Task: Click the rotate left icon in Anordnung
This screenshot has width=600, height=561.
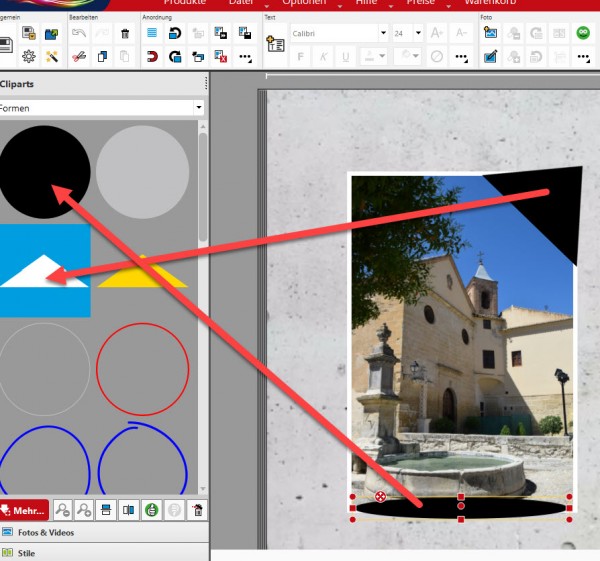Action: tap(175, 33)
